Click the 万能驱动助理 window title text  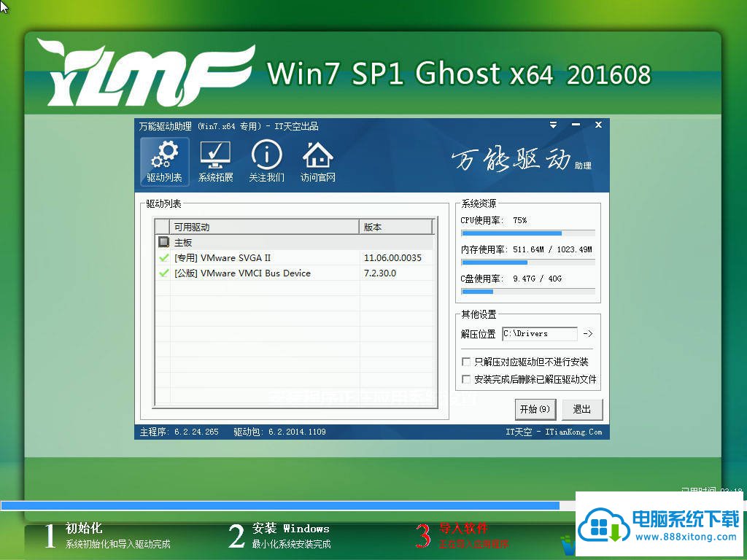click(228, 126)
